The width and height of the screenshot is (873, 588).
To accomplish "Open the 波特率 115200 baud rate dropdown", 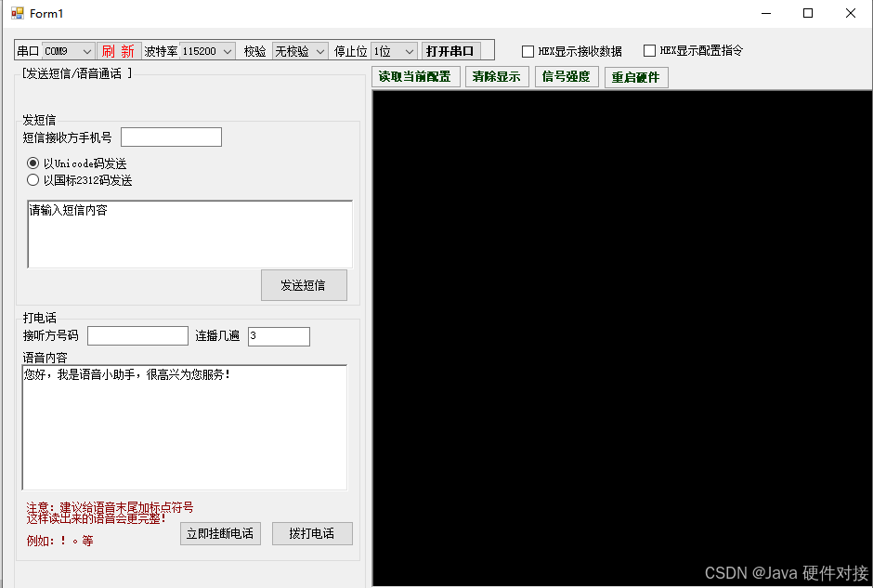I will [x=207, y=51].
